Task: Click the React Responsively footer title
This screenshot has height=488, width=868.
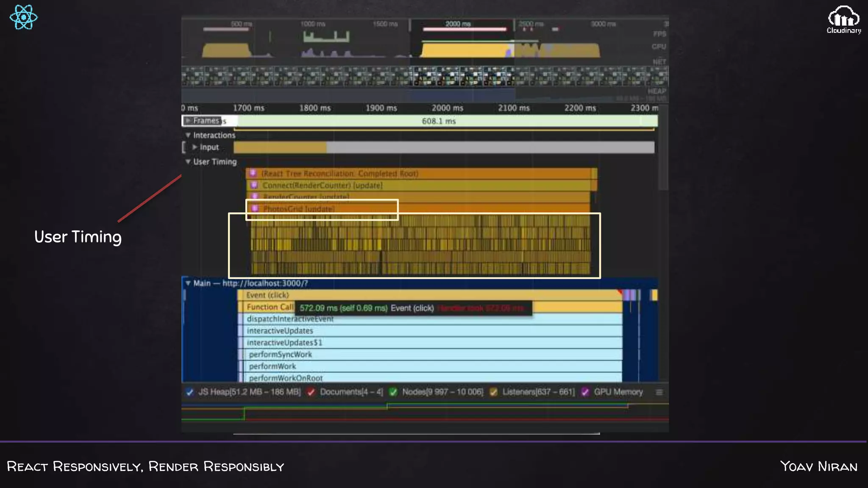Action: pos(145,466)
